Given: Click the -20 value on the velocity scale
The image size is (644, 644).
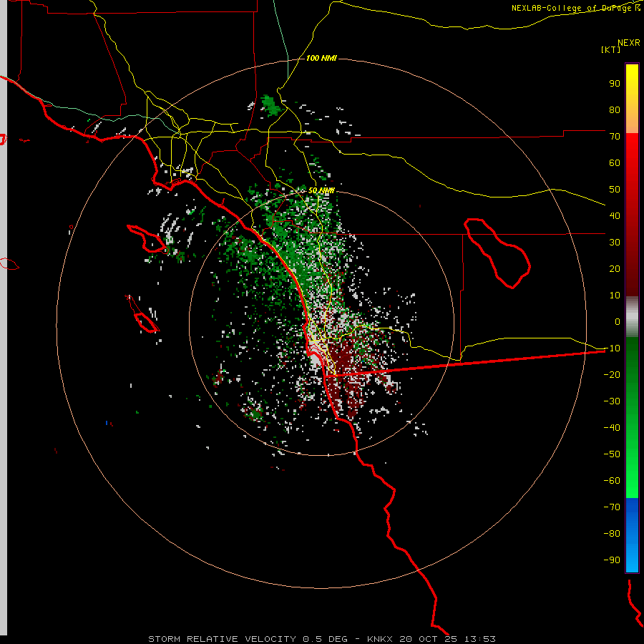Looking at the screenshot, I should [612, 374].
